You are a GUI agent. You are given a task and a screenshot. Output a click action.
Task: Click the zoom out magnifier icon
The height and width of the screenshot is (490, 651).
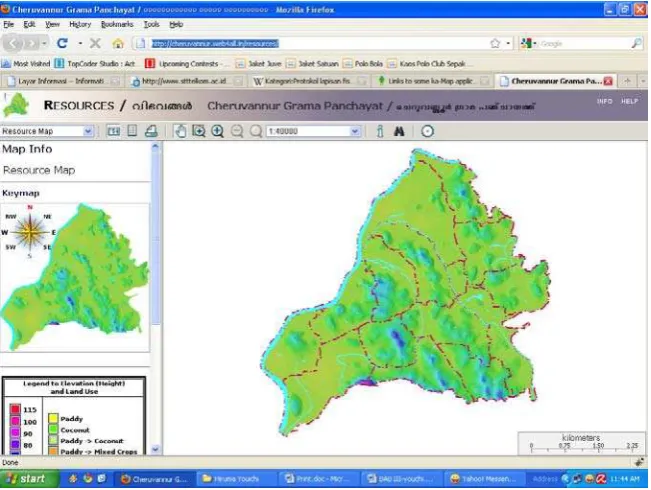237,132
